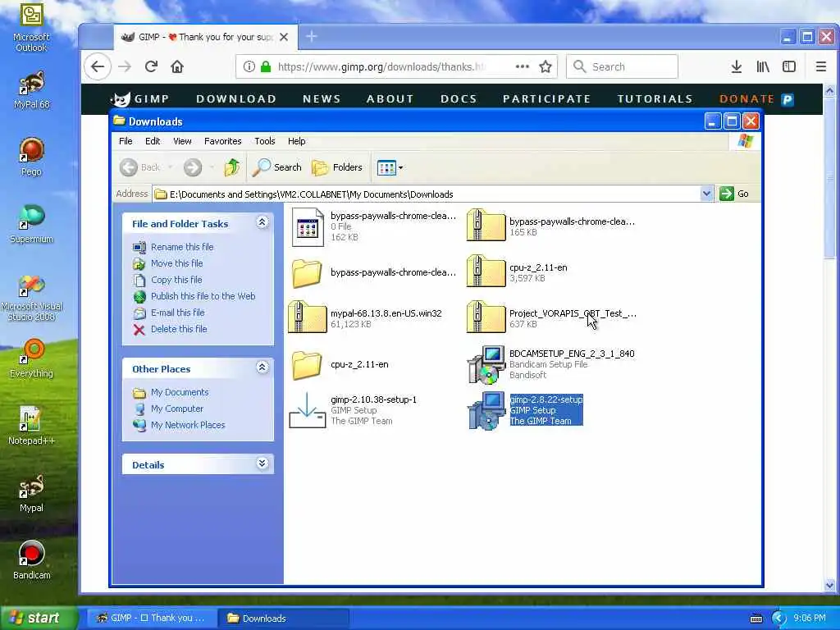The height and width of the screenshot is (630, 840).
Task: Go up one folder level in Explorer
Action: pos(232,167)
